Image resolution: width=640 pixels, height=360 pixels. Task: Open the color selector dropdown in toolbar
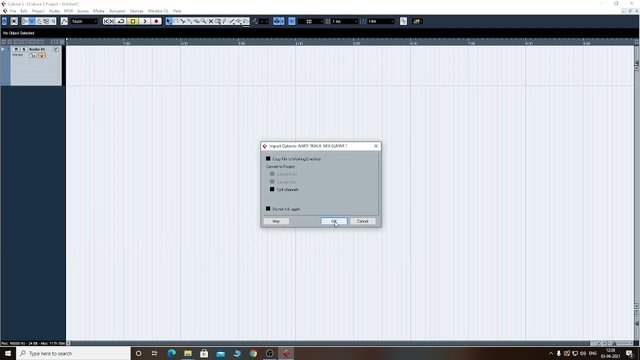417,21
